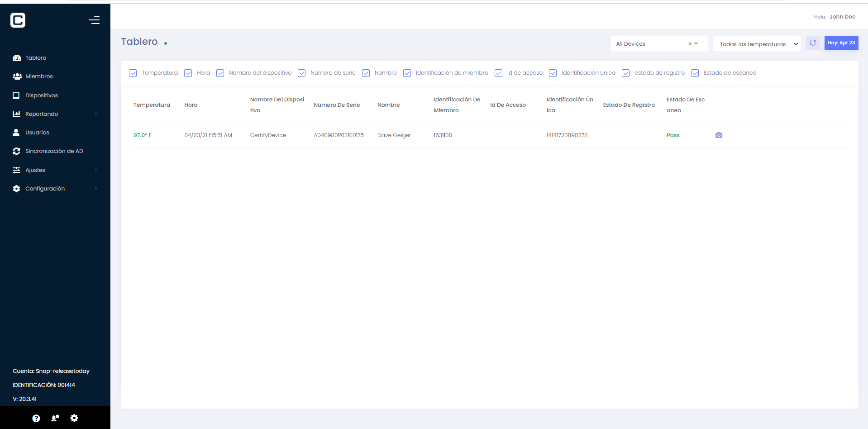Open the All Devices dropdown arrow
868x429 pixels.
(x=696, y=44)
